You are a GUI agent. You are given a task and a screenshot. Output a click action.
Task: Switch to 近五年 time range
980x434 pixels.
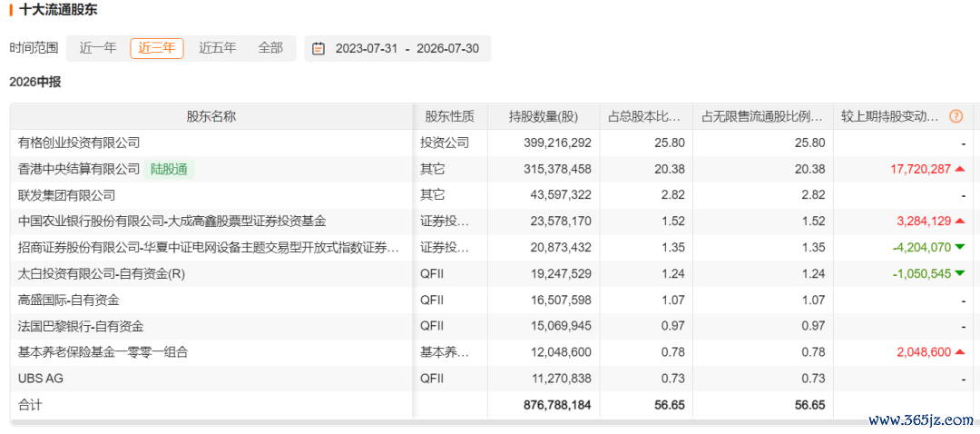click(218, 48)
